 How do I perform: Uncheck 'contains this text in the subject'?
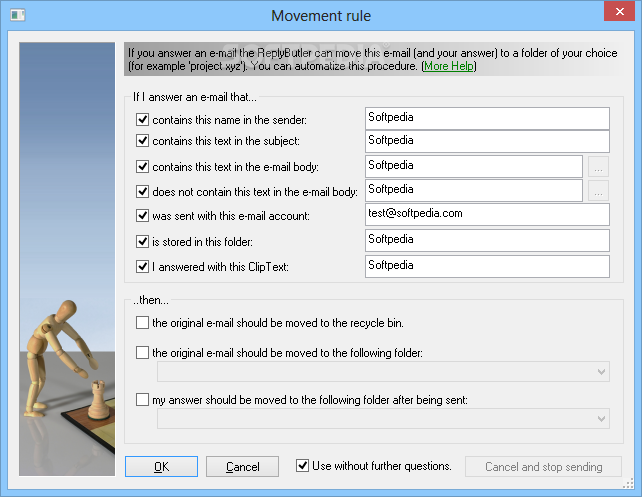click(142, 141)
